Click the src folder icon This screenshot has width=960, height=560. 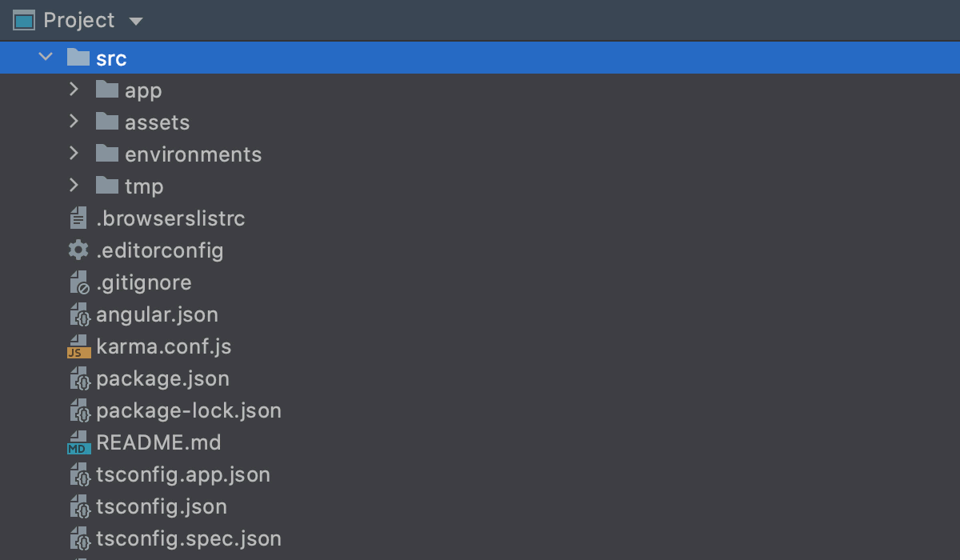[78, 58]
